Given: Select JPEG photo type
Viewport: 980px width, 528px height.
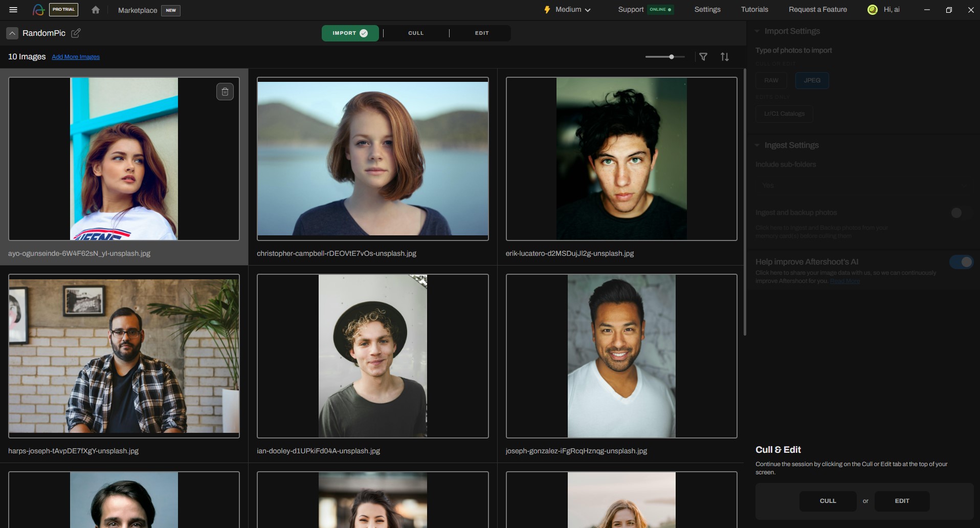Looking at the screenshot, I should 812,80.
